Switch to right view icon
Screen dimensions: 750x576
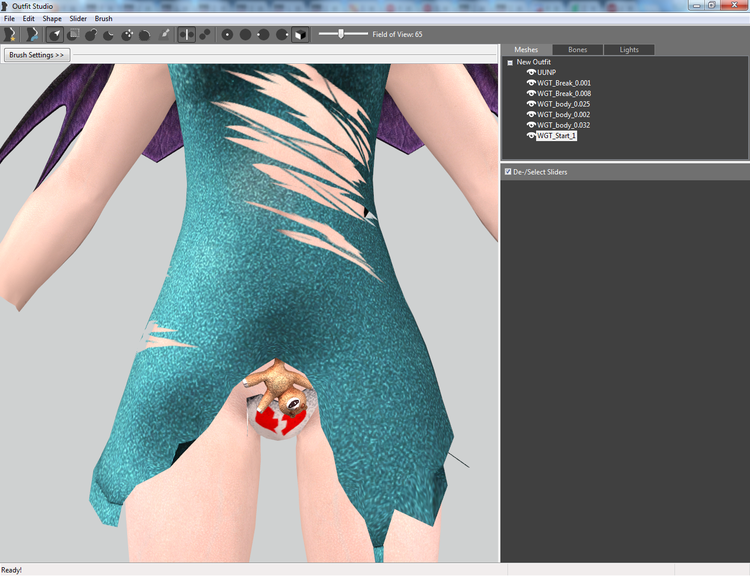coord(282,34)
